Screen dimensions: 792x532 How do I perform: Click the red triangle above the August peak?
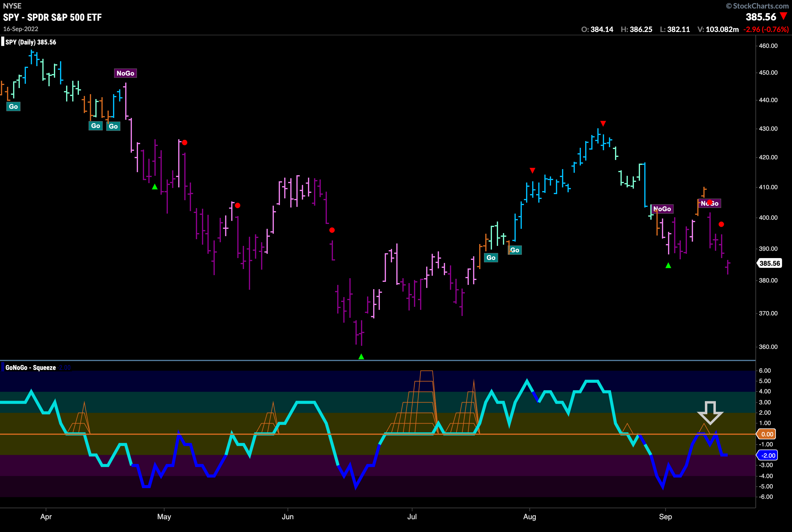pyautogui.click(x=603, y=123)
